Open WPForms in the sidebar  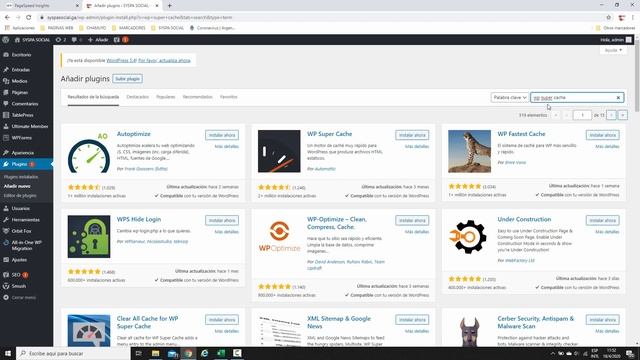(21, 138)
